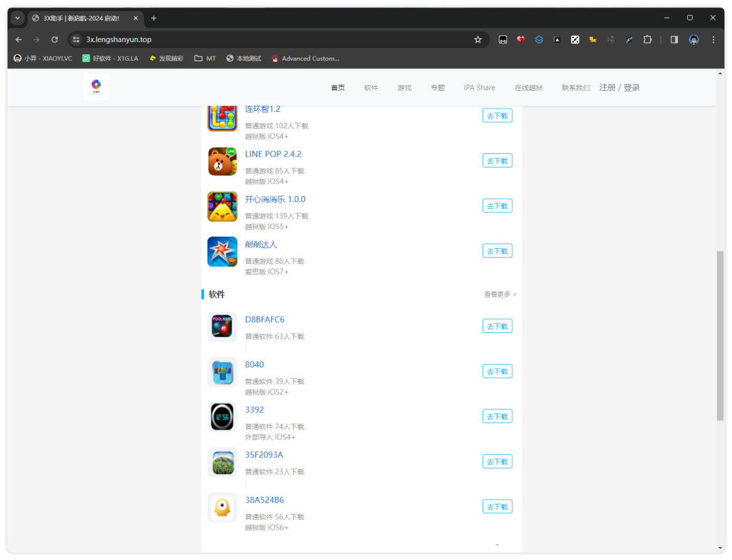
Task: Click 去下载 for 38A524B6
Action: (497, 506)
